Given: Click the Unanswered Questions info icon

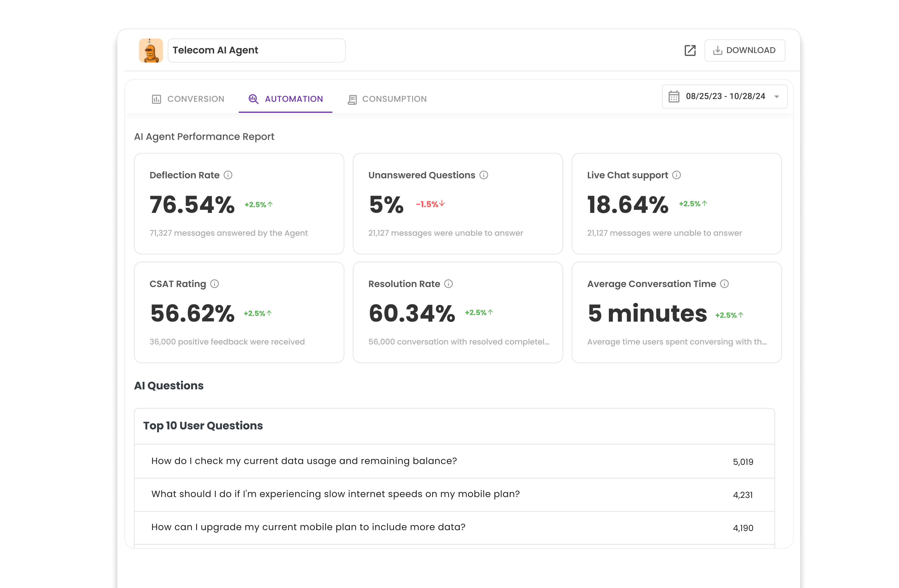Looking at the screenshot, I should 484,175.
